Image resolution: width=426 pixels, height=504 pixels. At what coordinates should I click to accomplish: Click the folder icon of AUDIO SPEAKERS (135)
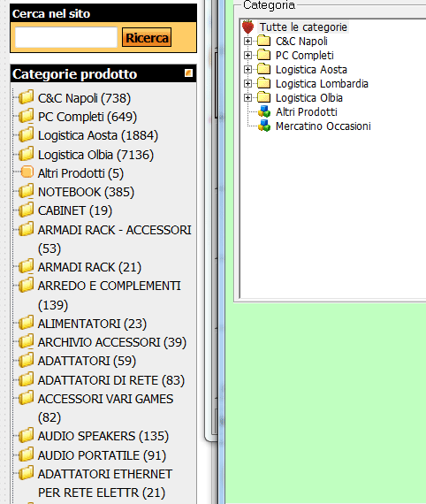pos(26,436)
